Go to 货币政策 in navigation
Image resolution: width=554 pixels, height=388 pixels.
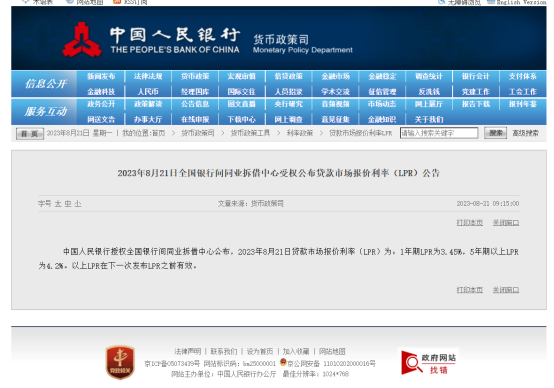click(195, 76)
